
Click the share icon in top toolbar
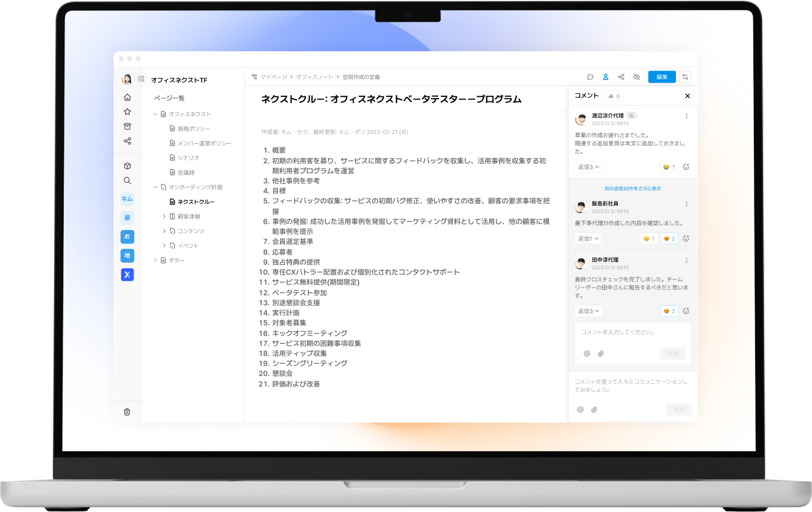(621, 77)
